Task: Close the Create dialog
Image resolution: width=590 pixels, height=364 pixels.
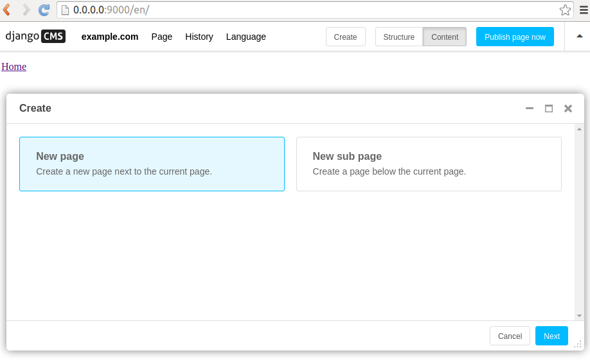Action: point(568,108)
